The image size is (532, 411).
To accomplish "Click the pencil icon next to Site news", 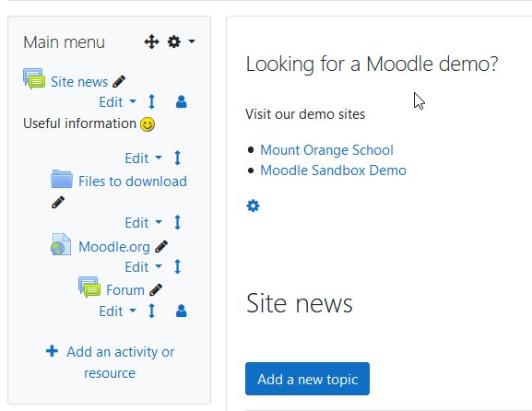I will tap(119, 81).
